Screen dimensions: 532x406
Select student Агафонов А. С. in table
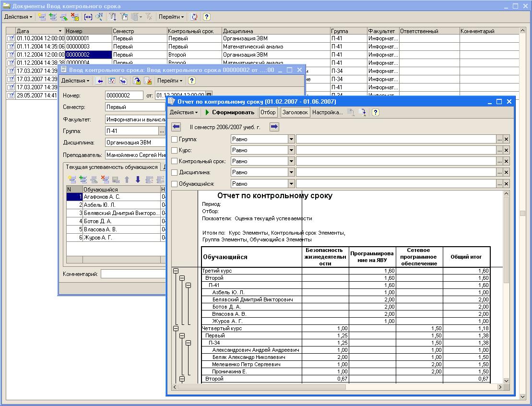116,197
